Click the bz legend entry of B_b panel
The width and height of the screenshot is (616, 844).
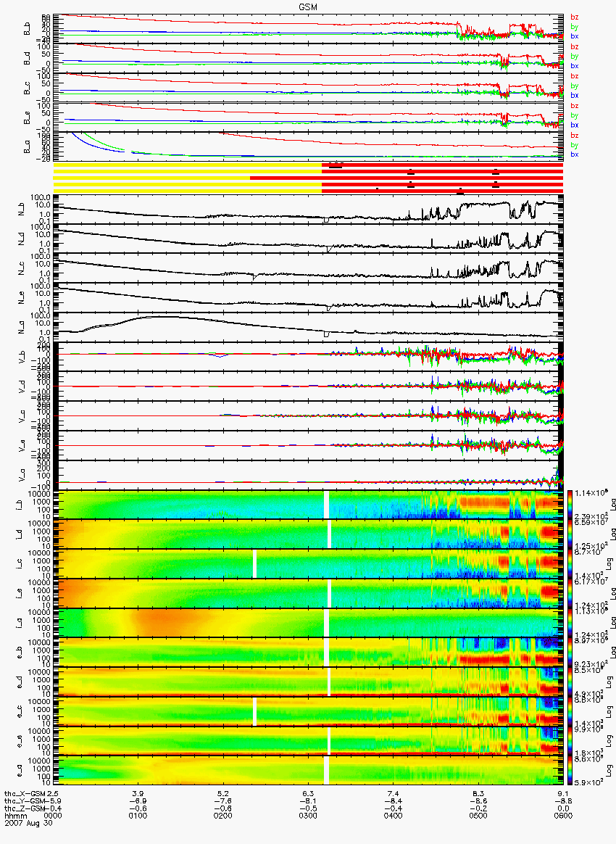point(575,17)
